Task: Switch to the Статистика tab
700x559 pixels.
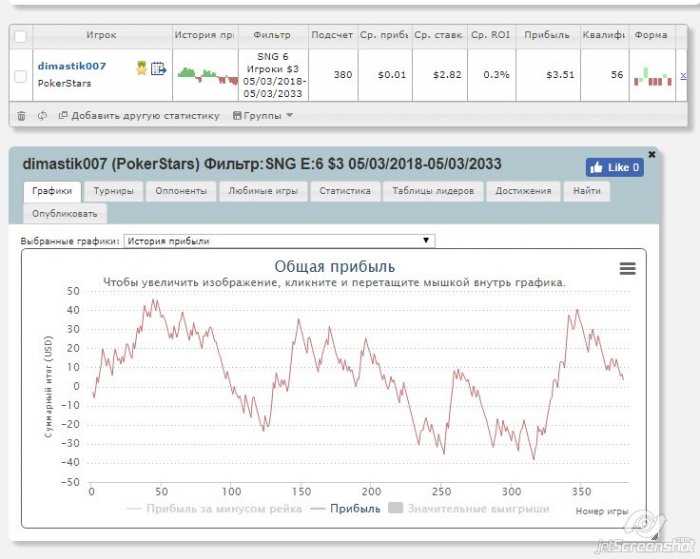Action: tap(345, 191)
